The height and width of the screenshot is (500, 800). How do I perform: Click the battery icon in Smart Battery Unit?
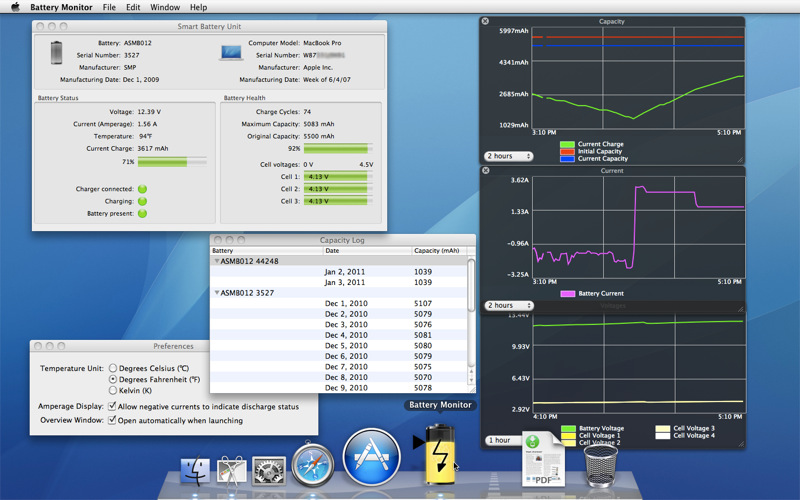coord(57,53)
